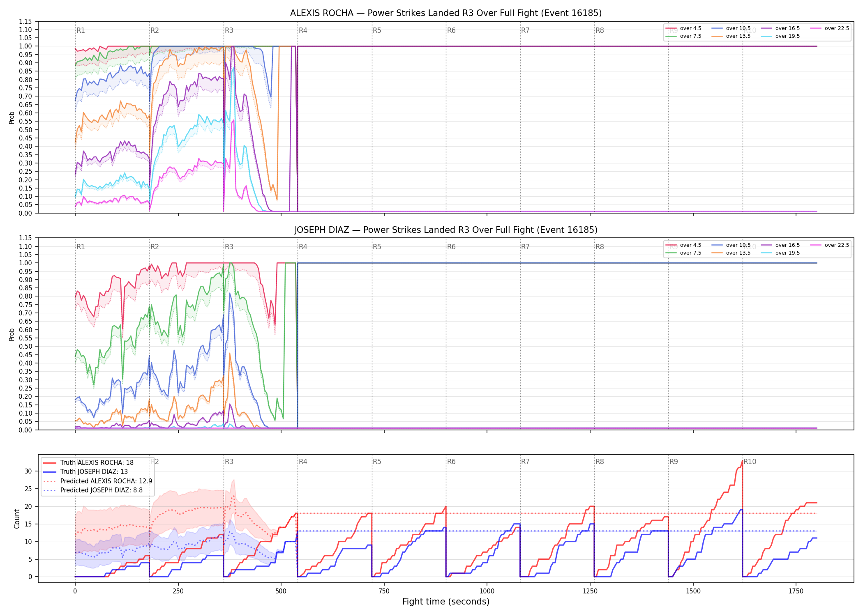Click the 1000 tick on the time axis
This screenshot has width=863, height=616.
pyautogui.click(x=487, y=591)
